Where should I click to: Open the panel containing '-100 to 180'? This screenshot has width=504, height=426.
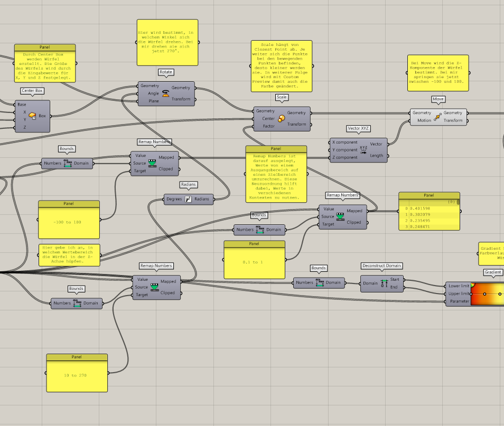[68, 222]
